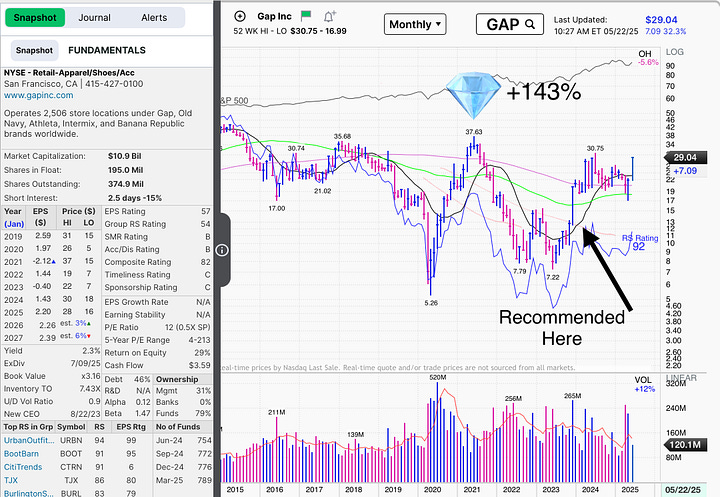Click the RS Rating 92 label on chart

click(x=640, y=242)
